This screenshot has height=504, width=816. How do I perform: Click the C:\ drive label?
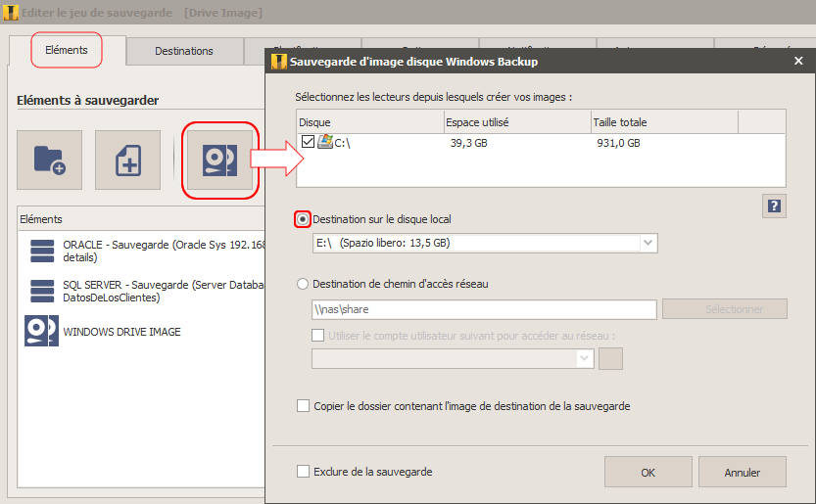(x=342, y=143)
